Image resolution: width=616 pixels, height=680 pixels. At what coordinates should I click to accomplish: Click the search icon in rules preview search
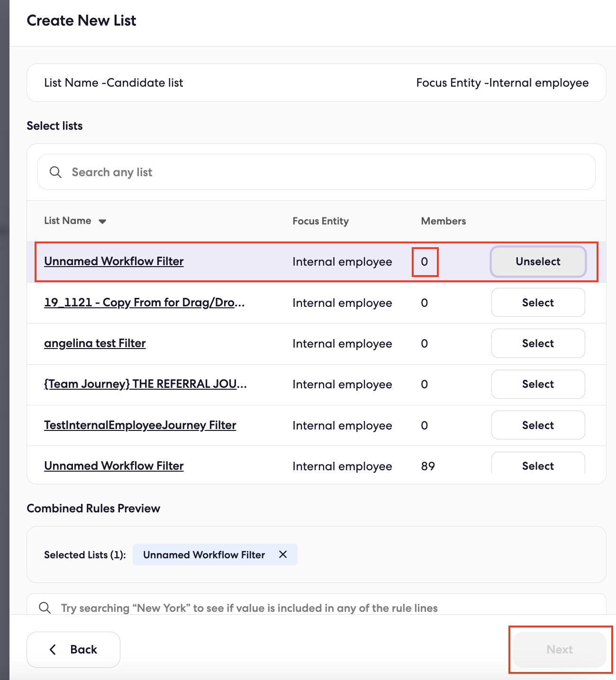45,608
